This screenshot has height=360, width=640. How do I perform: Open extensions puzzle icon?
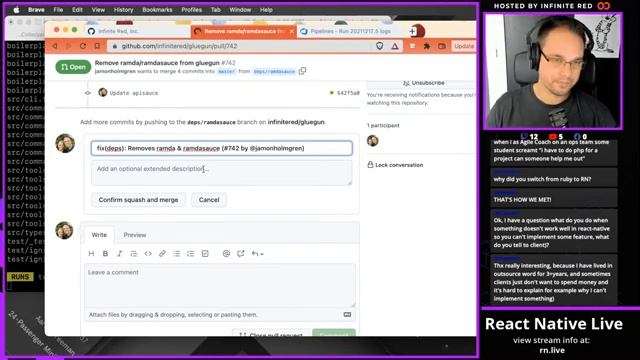427,46
